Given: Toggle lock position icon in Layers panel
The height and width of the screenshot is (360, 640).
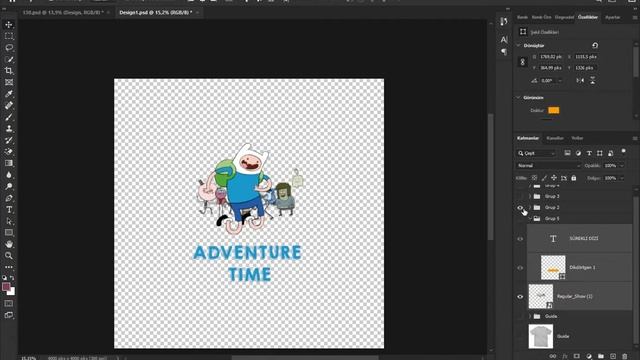Looking at the screenshot, I should (554, 178).
